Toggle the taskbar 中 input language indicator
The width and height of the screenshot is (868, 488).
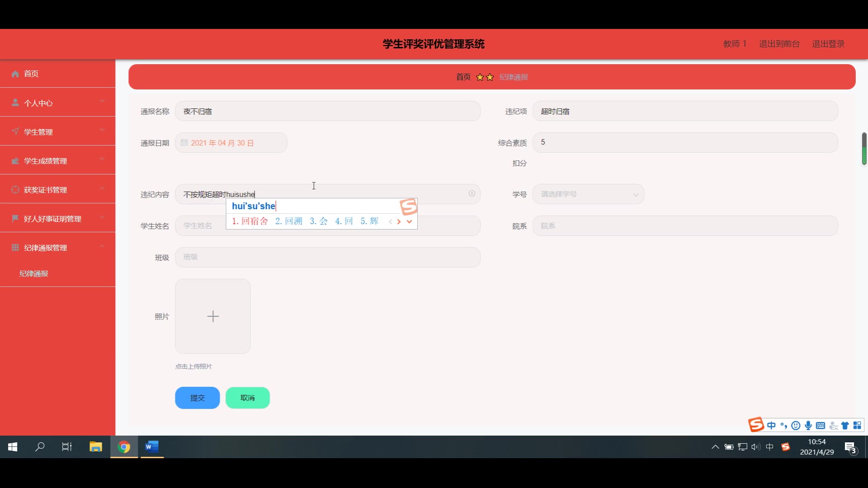pyautogui.click(x=769, y=447)
